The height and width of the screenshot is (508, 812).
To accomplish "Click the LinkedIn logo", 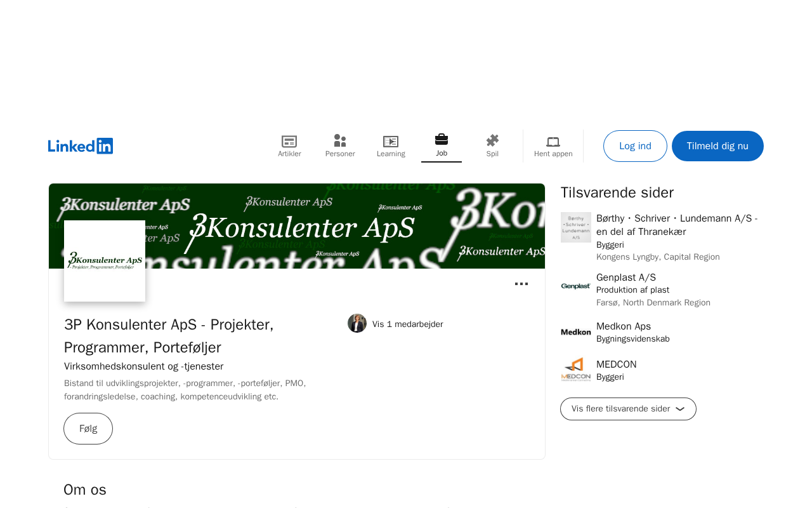I will click(81, 146).
